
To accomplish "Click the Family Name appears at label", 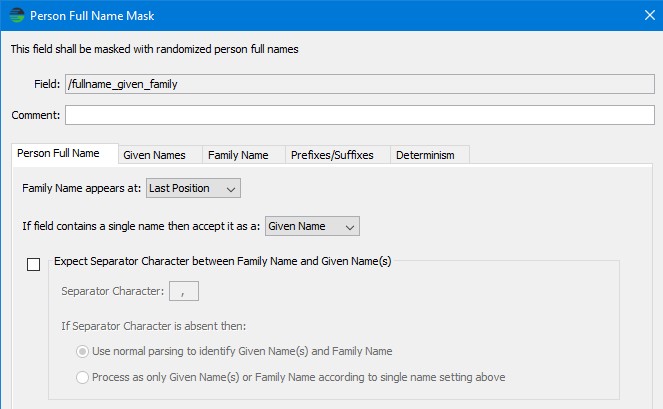I will coord(81,188).
